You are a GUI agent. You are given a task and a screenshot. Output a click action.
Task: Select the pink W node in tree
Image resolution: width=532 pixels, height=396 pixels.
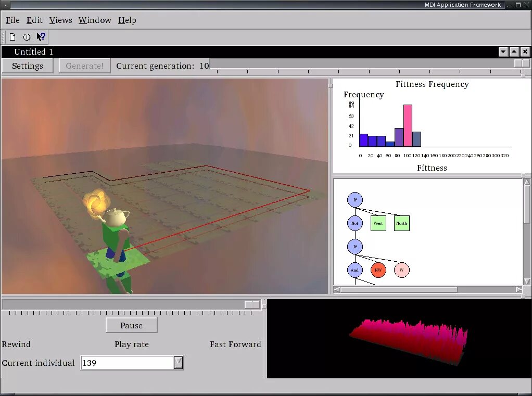click(x=402, y=270)
